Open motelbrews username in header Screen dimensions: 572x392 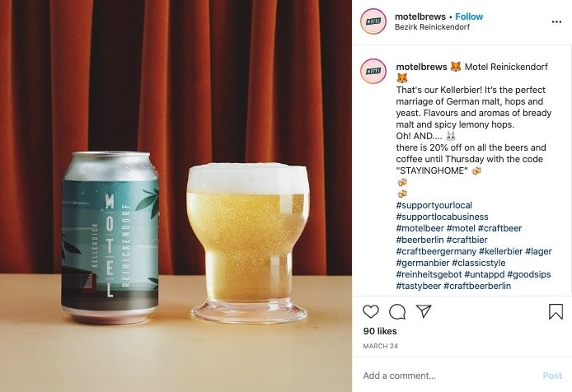tap(420, 16)
